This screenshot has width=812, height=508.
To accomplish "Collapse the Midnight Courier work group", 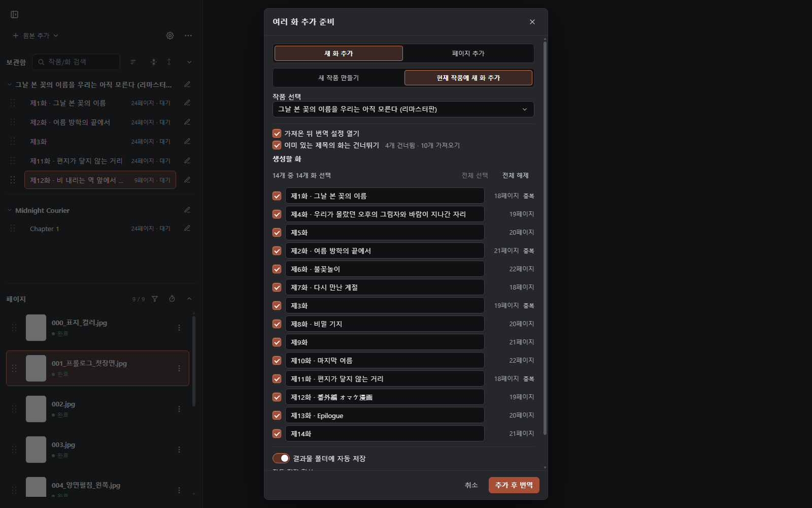I will pyautogui.click(x=10, y=210).
